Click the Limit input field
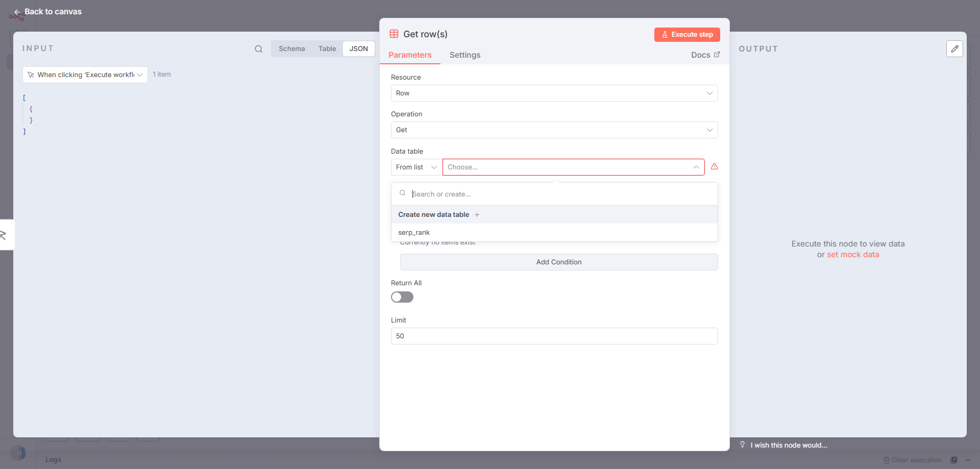This screenshot has height=469, width=980. tap(554, 336)
